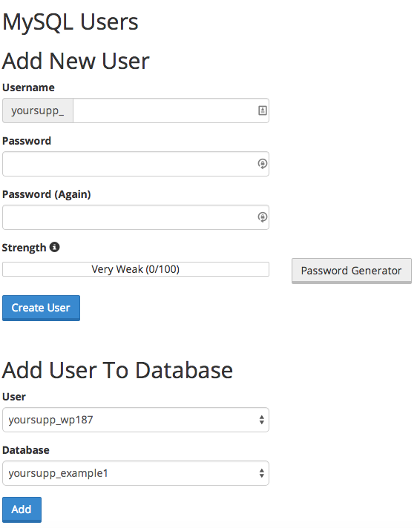Click the Create User button
Screen dimensions: 420x528
[x=41, y=308]
